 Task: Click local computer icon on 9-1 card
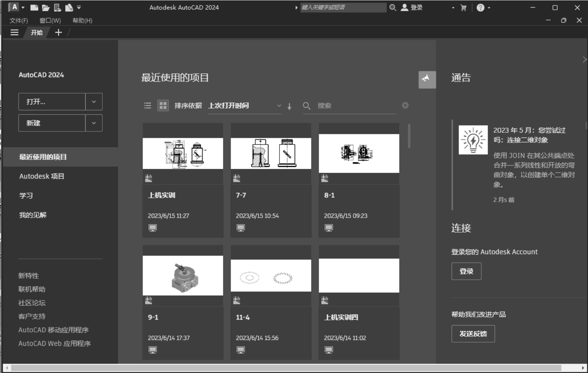click(152, 350)
